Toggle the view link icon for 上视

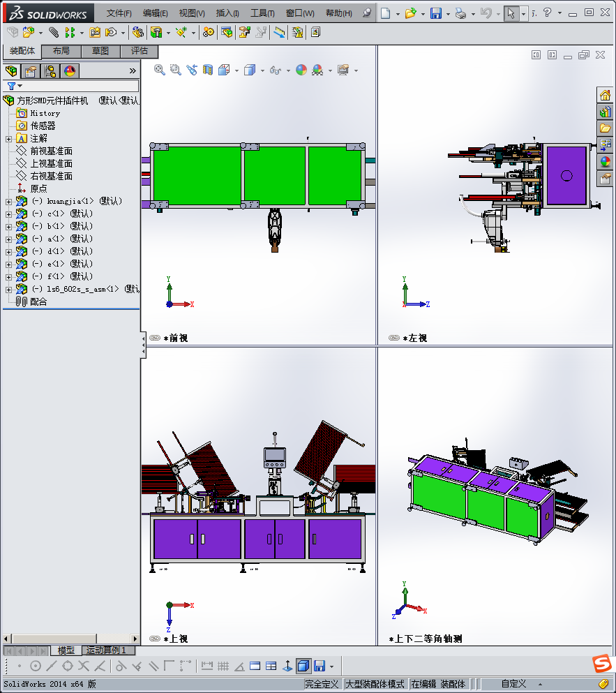point(155,639)
